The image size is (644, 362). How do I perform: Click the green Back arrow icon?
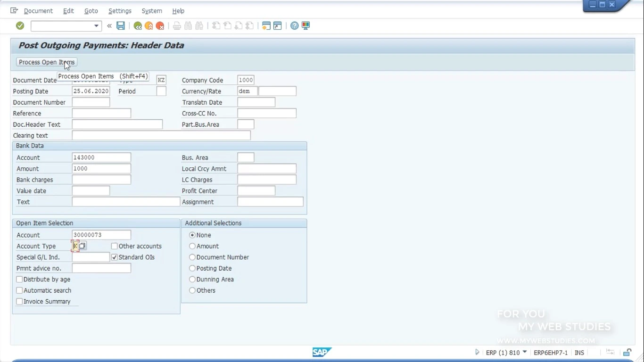138,26
